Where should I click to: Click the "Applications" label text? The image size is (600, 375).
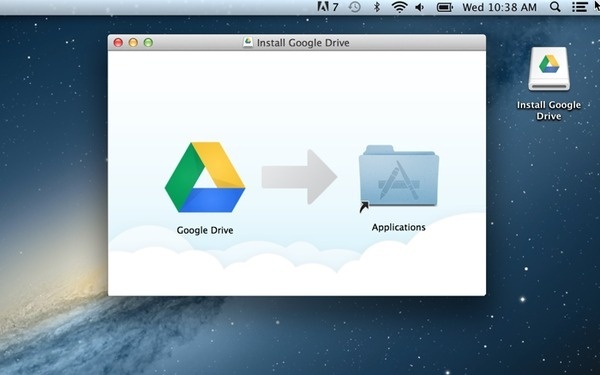pyautogui.click(x=399, y=227)
